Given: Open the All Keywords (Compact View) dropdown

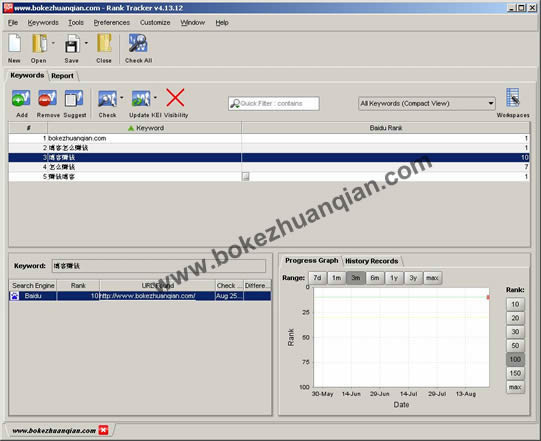Looking at the screenshot, I should click(x=427, y=104).
